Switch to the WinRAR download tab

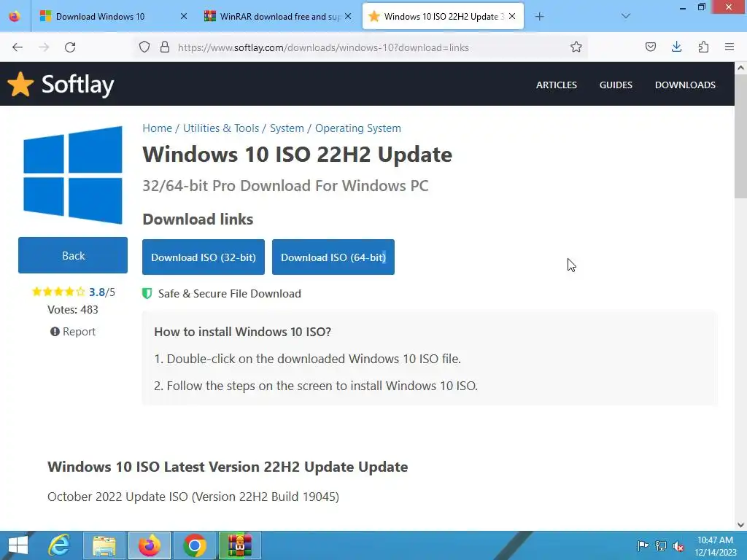[x=277, y=16]
